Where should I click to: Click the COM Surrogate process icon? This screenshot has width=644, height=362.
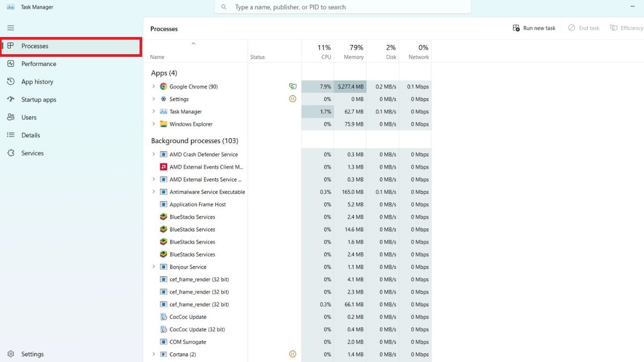tap(164, 342)
